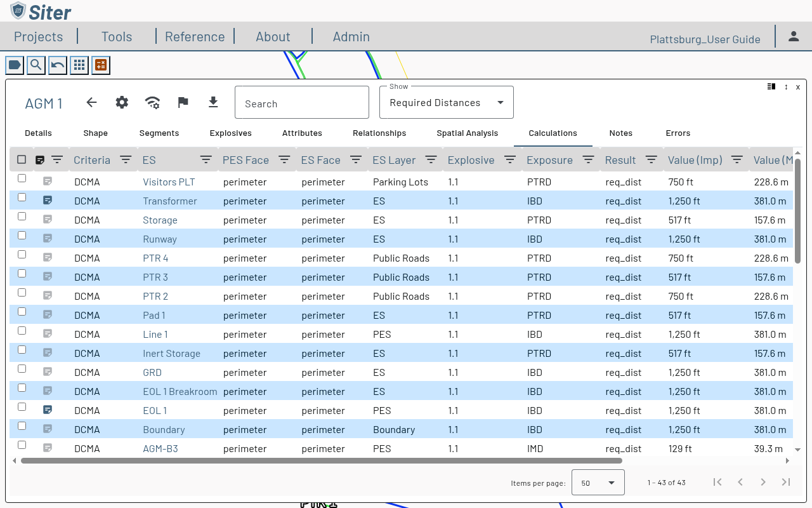Check the Visitors PLT row checkbox
The width and height of the screenshot is (812, 508).
(x=22, y=178)
